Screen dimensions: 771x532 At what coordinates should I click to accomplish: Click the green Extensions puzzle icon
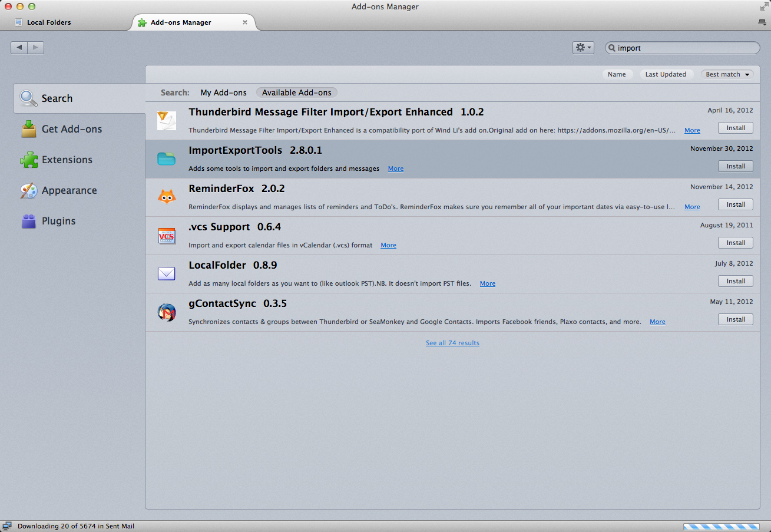pyautogui.click(x=29, y=160)
